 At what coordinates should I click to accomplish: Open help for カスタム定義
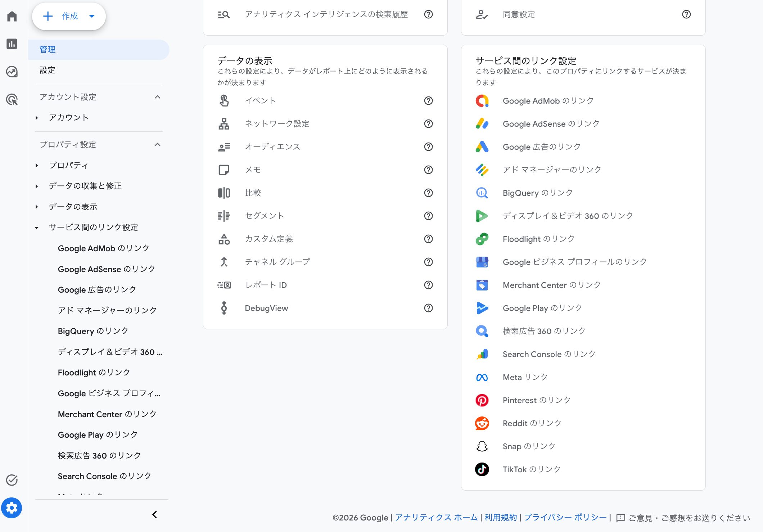[x=428, y=239]
